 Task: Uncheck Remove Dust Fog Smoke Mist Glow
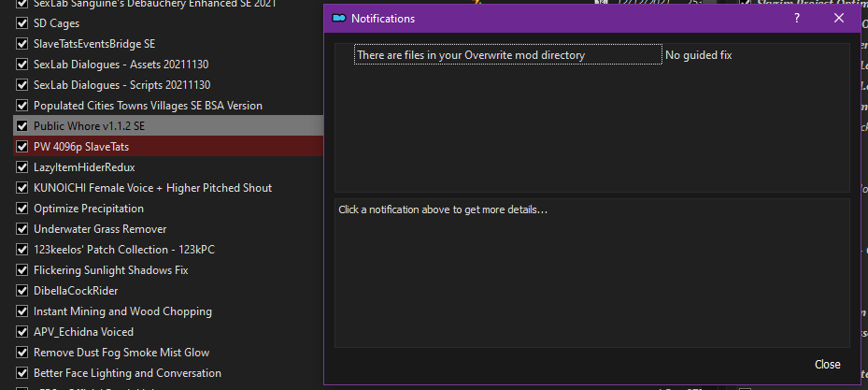click(x=22, y=353)
